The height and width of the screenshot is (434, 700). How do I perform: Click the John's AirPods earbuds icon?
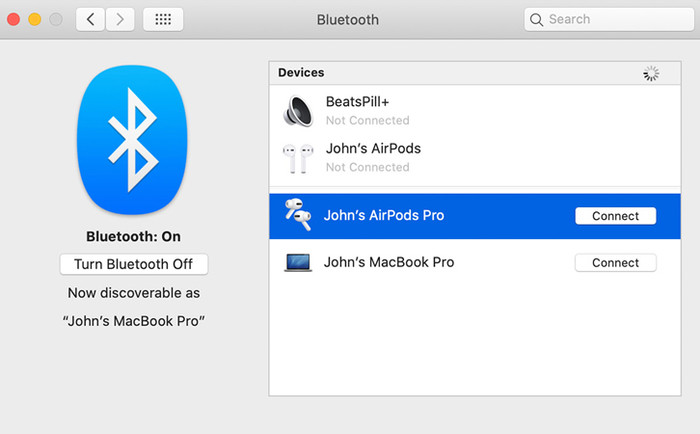[297, 157]
